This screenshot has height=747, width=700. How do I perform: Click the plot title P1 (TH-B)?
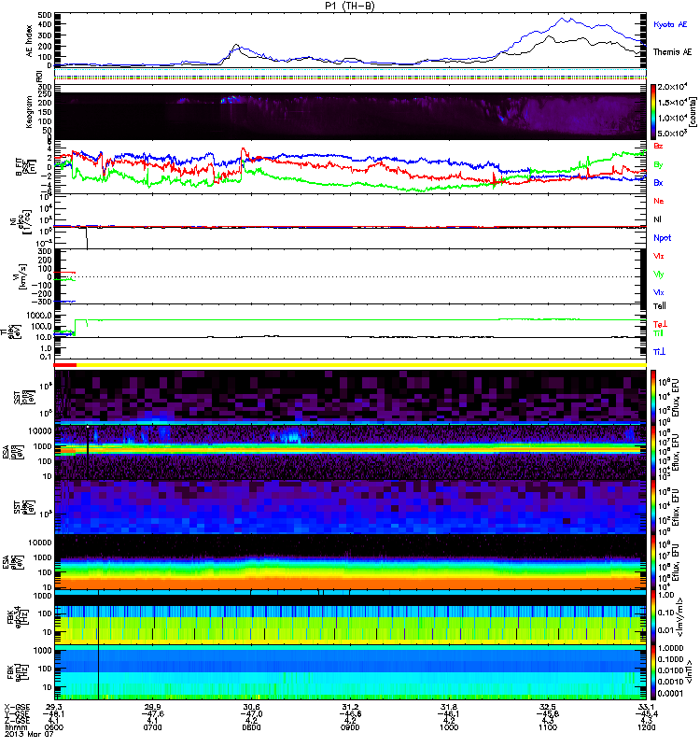tap(349, 6)
